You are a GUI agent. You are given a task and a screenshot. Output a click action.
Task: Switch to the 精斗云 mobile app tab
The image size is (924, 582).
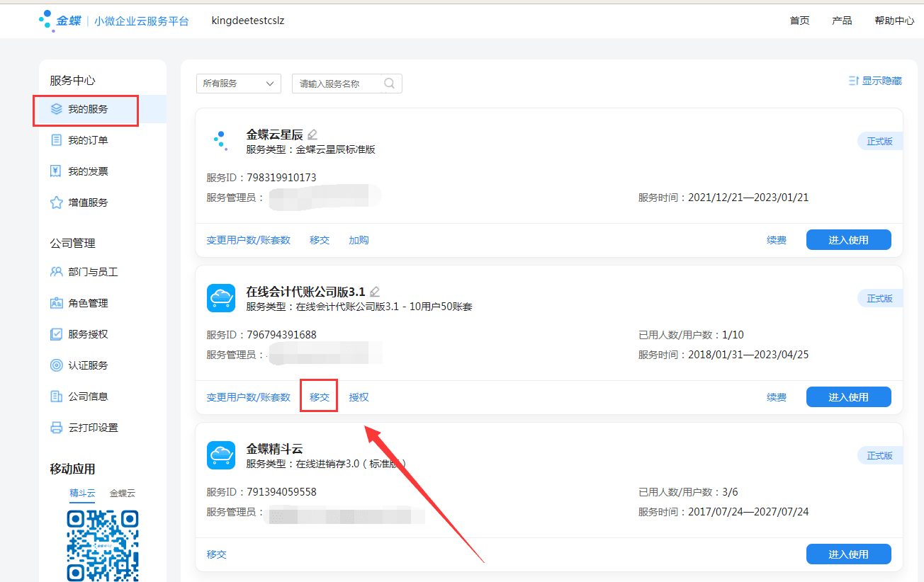(x=82, y=493)
